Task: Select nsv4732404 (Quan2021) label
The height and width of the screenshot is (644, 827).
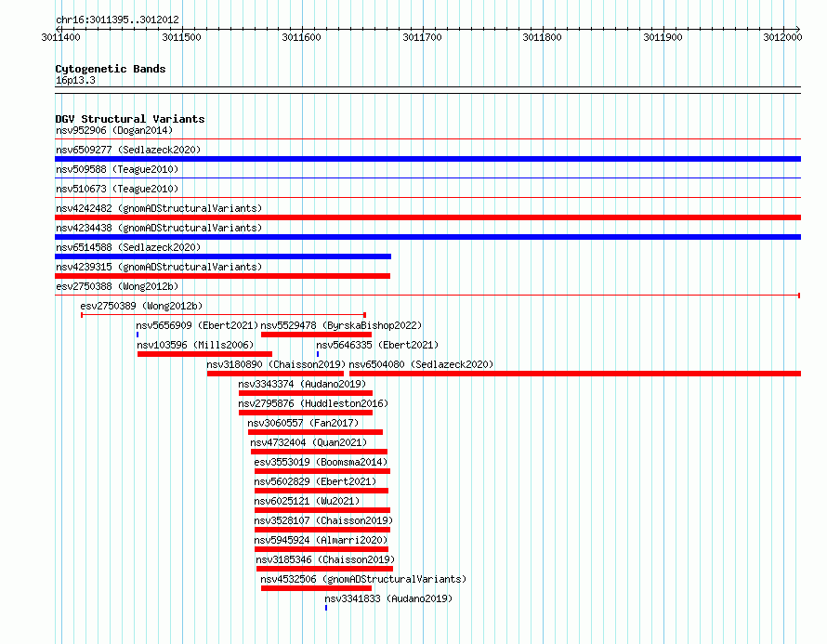Action: pyautogui.click(x=308, y=442)
